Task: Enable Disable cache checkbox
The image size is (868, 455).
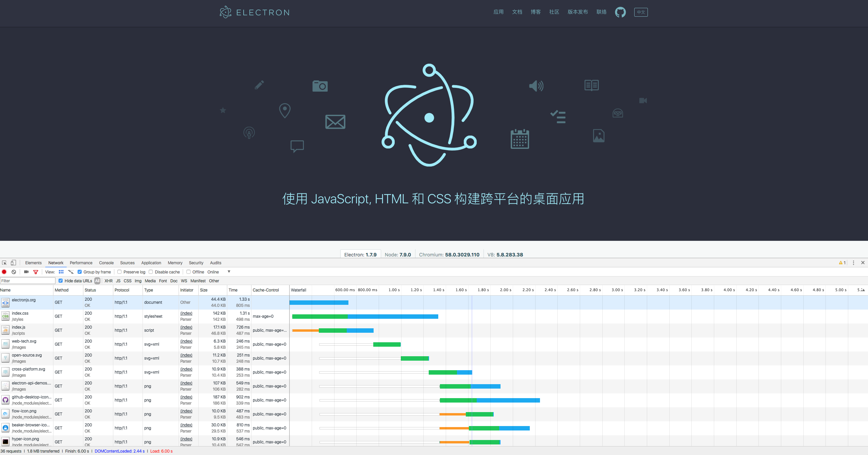Action: [x=151, y=272]
